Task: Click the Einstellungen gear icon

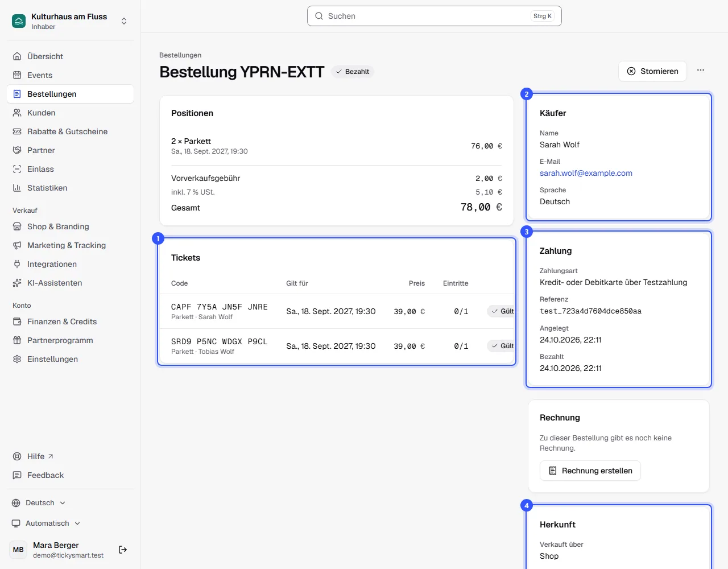Action: pos(17,359)
